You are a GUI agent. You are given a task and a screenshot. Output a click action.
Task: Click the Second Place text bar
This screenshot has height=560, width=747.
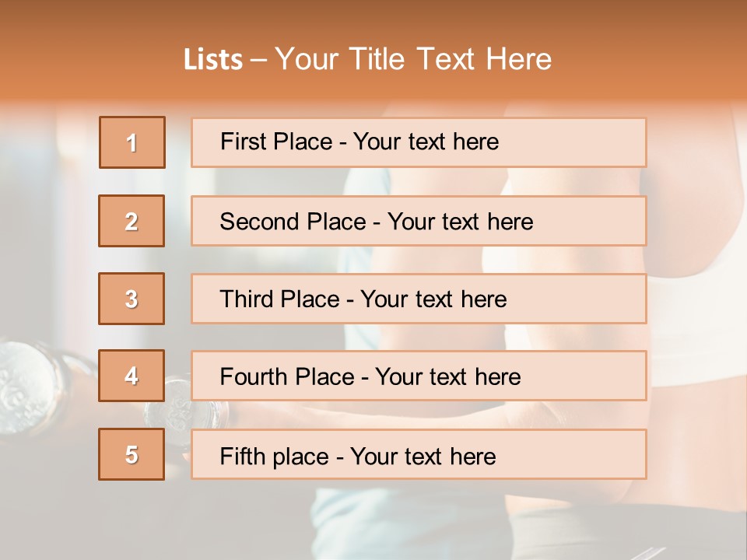(x=419, y=221)
